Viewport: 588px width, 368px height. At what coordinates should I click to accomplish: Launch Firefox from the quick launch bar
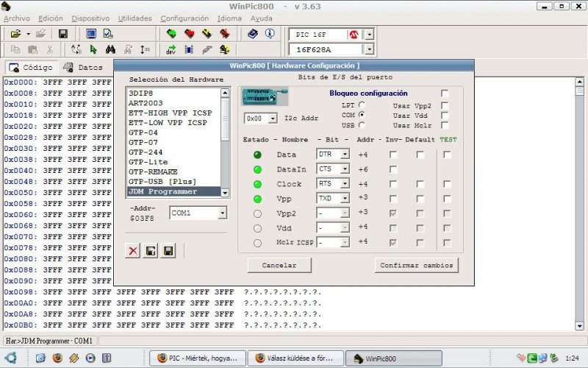pos(57,358)
